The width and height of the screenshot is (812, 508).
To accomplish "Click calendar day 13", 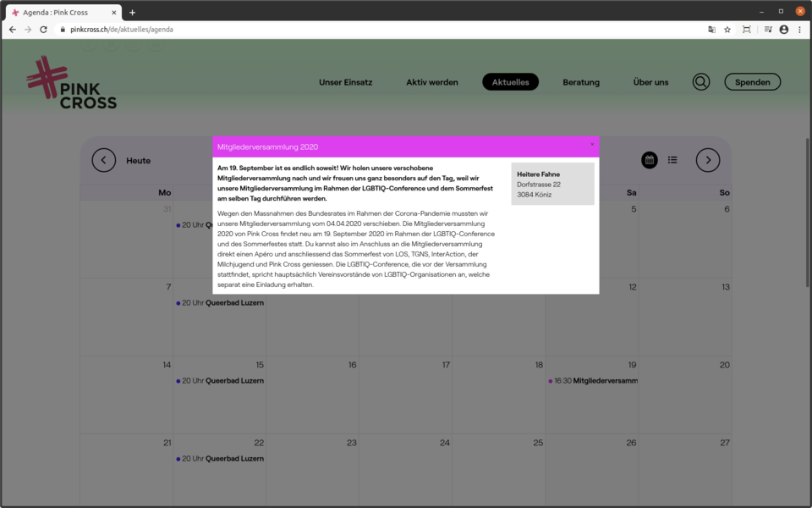I will click(726, 287).
